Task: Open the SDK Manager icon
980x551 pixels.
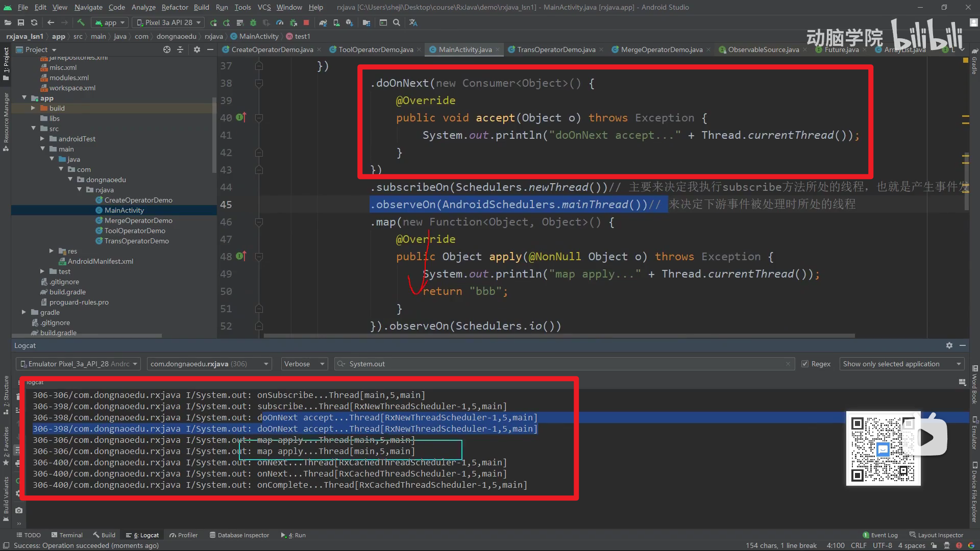Action: pyautogui.click(x=349, y=22)
